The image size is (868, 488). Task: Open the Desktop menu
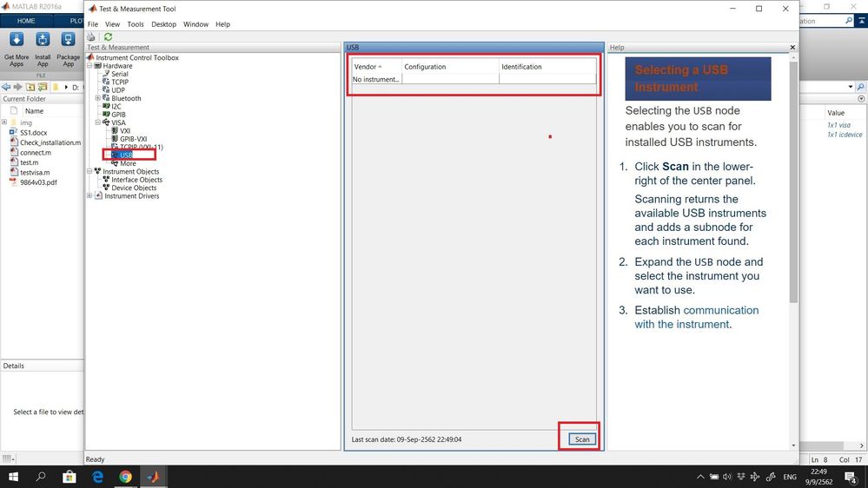pyautogui.click(x=164, y=24)
